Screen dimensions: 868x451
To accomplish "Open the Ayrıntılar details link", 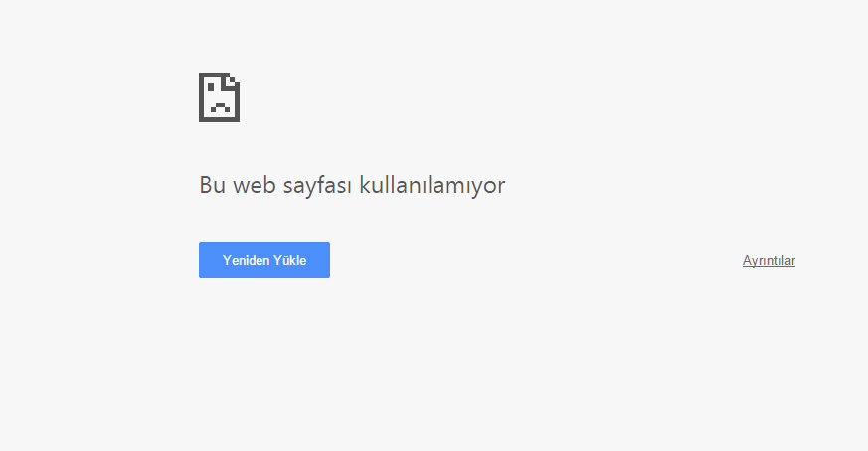I will click(x=769, y=260).
